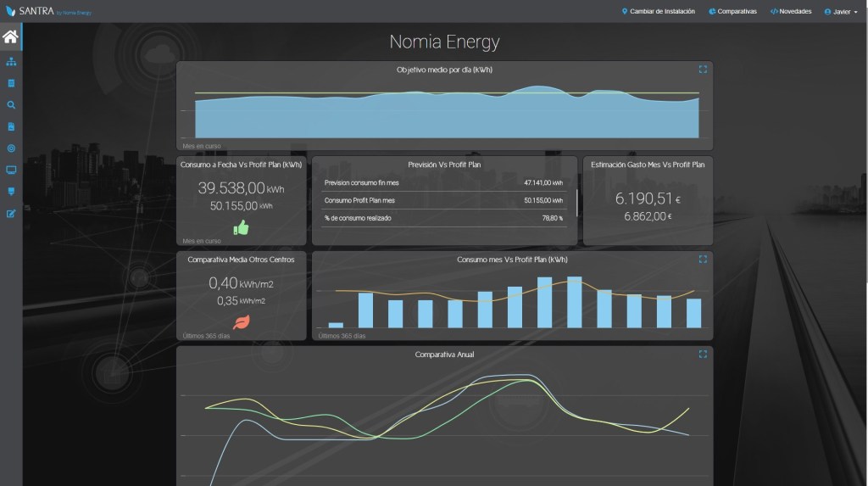Click the location pin icon beside Cambiar de Instalación

(625, 11)
